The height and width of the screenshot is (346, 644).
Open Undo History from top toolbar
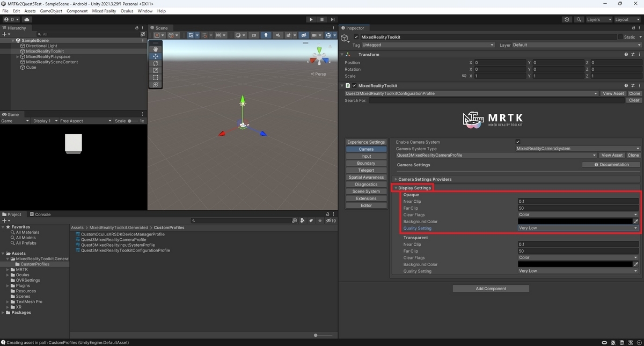point(567,19)
